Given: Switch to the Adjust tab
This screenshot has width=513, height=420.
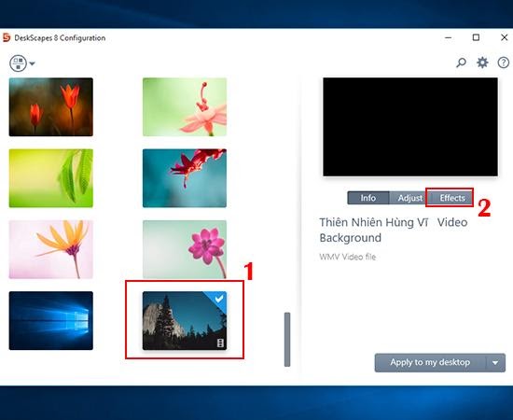Looking at the screenshot, I should [x=410, y=198].
